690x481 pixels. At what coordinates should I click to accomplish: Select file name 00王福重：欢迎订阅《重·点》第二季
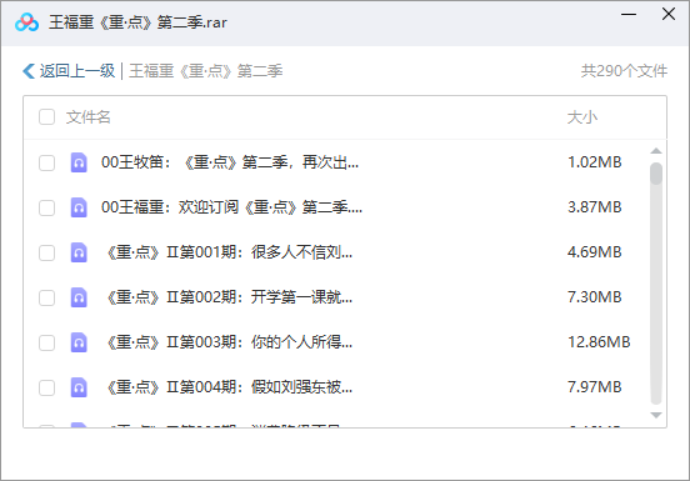coord(231,207)
